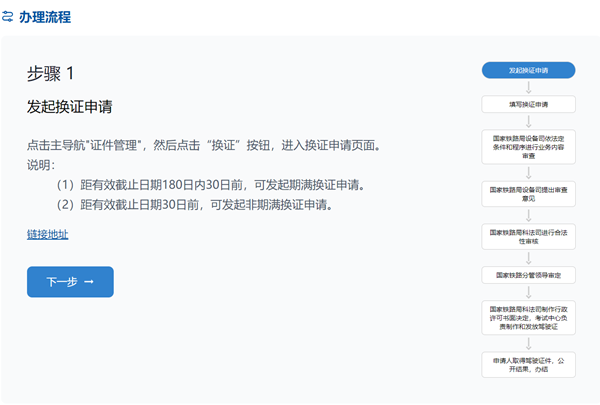Click the 国家铁路局设备司提出审查意见 flowchart box

528,192
